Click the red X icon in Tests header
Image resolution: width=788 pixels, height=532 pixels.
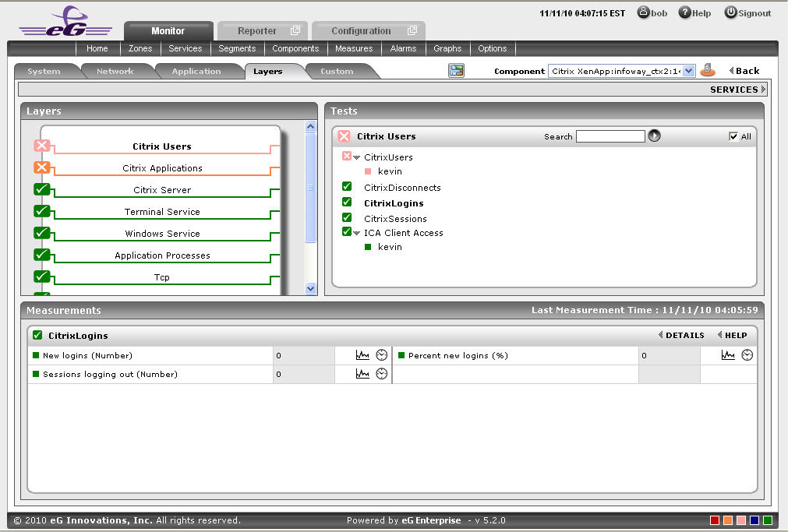344,136
